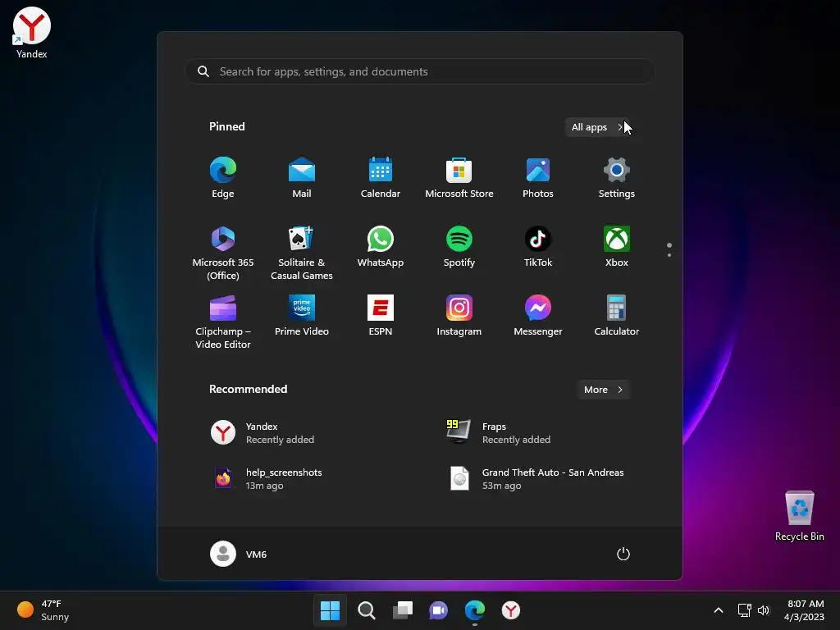Viewport: 840px width, 630px height.
Task: Launch the Mail app
Action: (302, 178)
